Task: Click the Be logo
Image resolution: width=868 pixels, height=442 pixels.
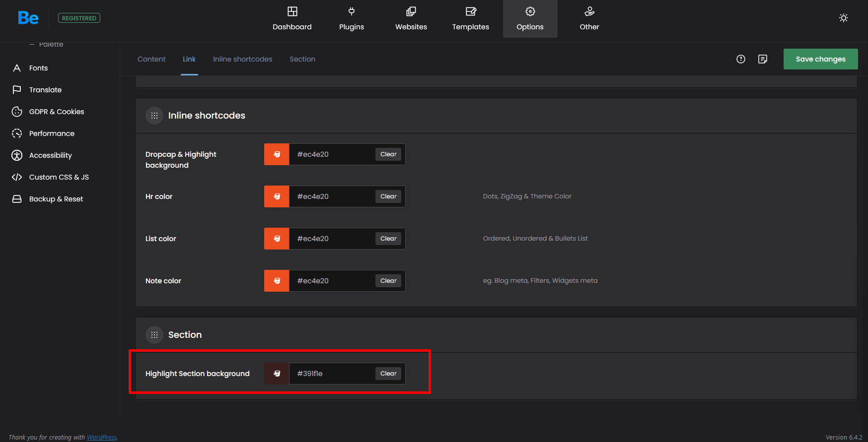Action: coord(28,18)
